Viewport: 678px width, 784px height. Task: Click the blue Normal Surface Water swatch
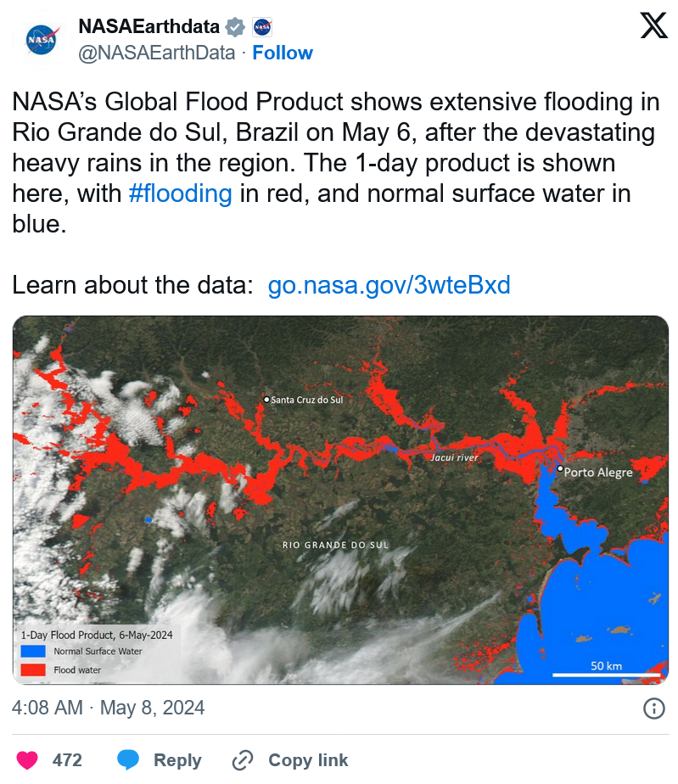[33, 651]
